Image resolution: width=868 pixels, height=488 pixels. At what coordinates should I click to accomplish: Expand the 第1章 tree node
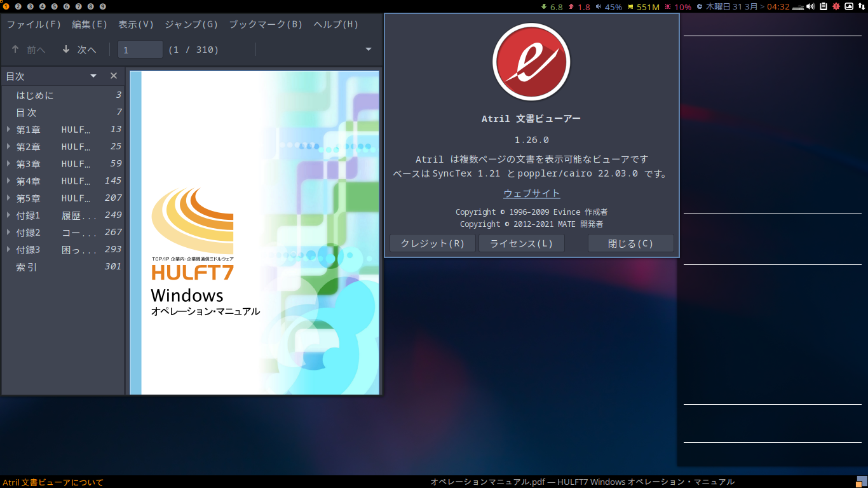[8, 130]
